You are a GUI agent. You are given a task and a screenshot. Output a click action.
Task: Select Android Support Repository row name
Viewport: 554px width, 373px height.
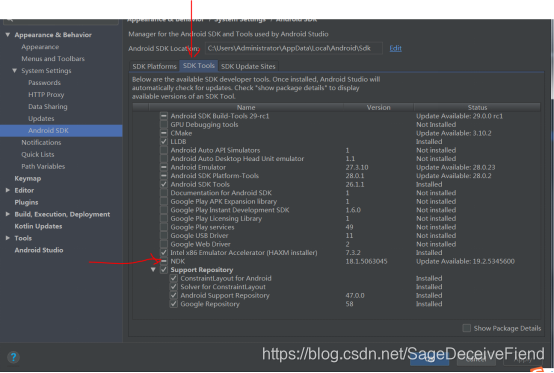tap(225, 295)
